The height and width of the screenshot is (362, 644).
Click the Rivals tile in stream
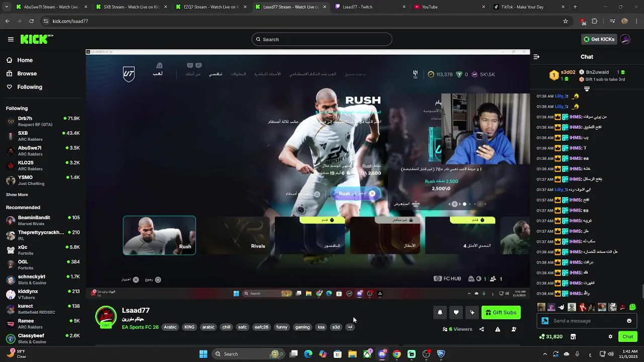pyautogui.click(x=234, y=235)
